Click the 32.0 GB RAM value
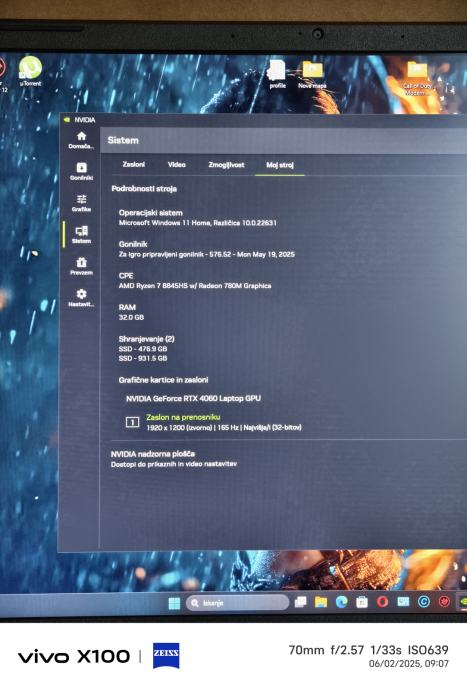This screenshot has height=690, width=467. [x=131, y=317]
